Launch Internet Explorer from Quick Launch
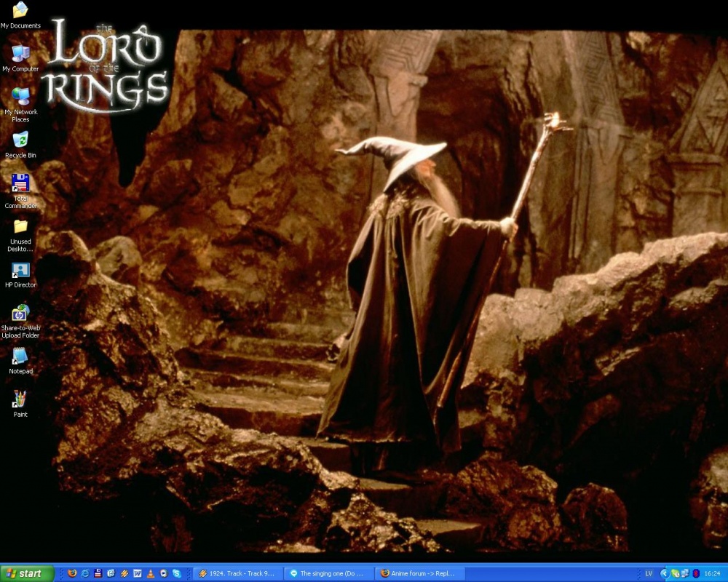 85,573
